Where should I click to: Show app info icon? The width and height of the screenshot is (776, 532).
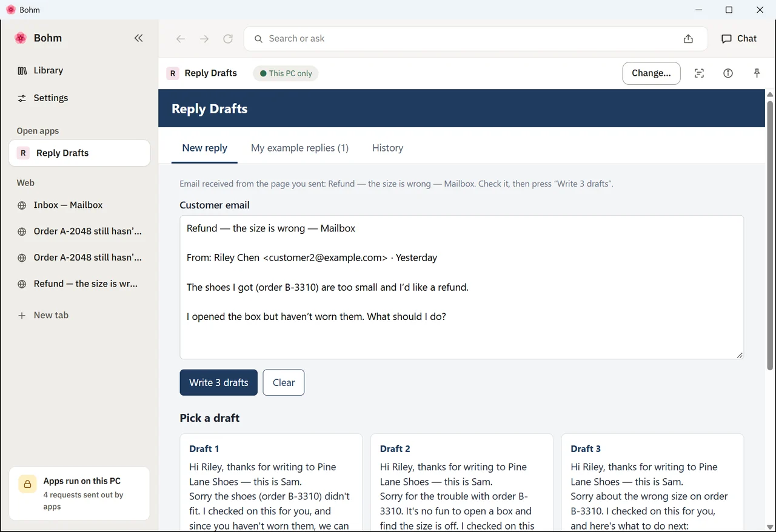tap(728, 73)
